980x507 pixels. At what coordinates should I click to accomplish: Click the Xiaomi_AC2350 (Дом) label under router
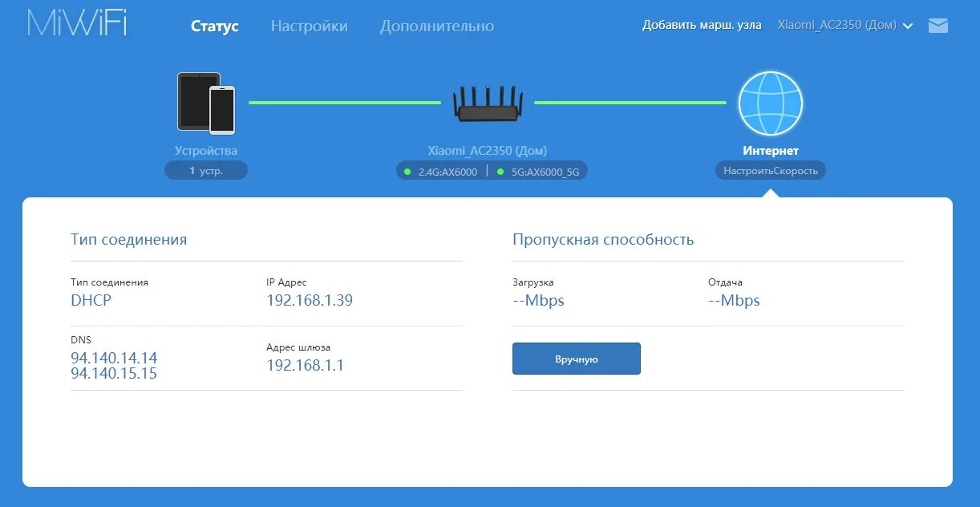coord(488,151)
